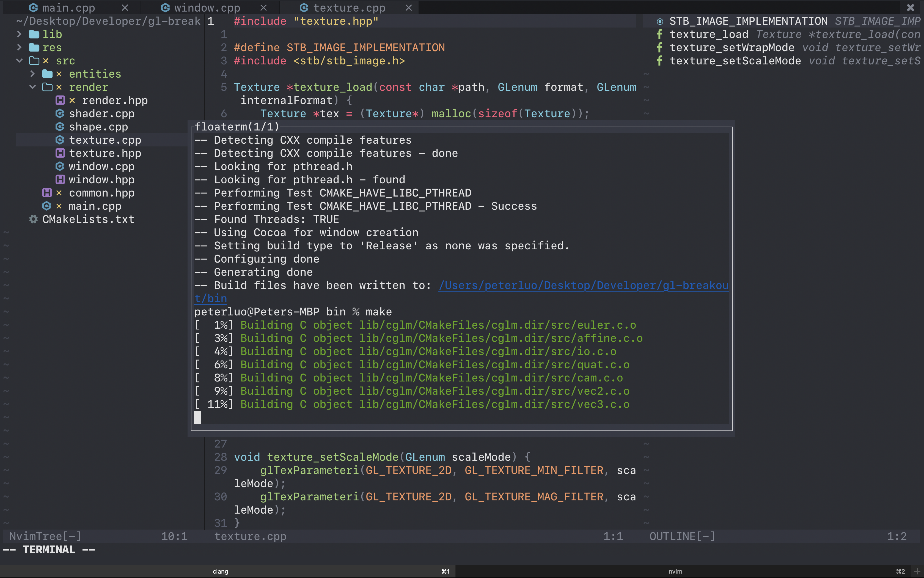
Task: Open window.hpp in the file tree
Action: (101, 180)
